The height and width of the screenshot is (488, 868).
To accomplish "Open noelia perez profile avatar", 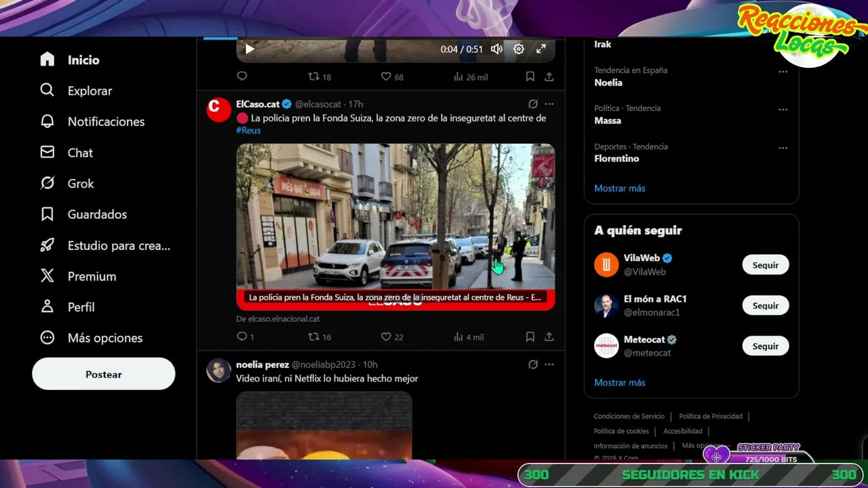I will [219, 370].
